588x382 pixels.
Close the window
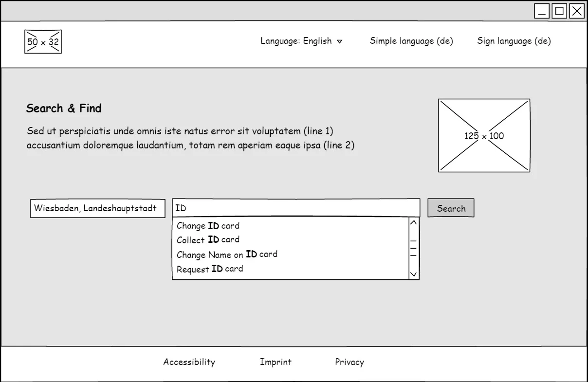[x=577, y=11]
